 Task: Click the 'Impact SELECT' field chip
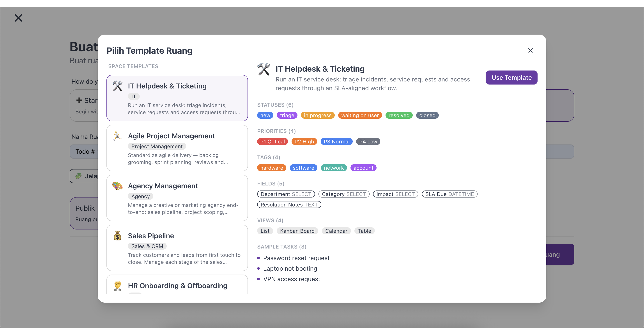point(396,194)
